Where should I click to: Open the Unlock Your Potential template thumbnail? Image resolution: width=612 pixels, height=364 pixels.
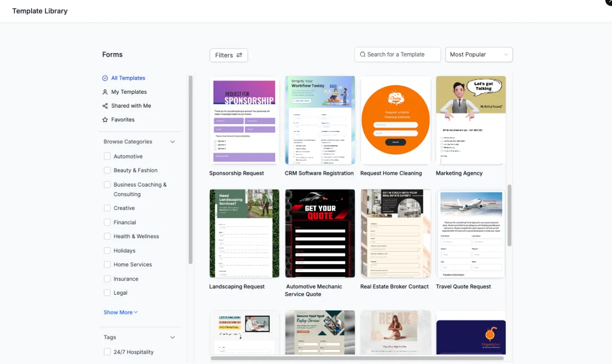tap(244, 333)
